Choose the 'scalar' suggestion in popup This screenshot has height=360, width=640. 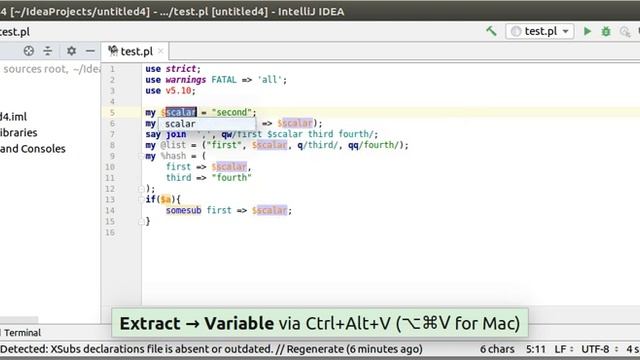click(x=207, y=124)
